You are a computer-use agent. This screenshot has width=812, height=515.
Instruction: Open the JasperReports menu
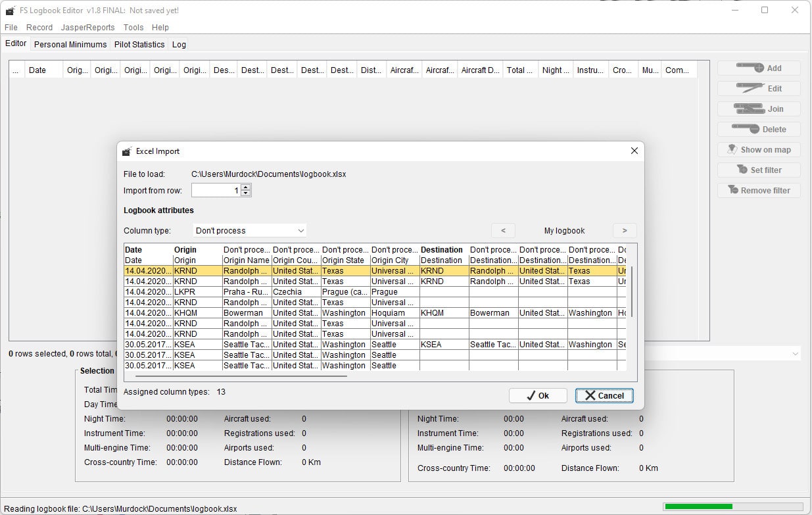coord(87,28)
